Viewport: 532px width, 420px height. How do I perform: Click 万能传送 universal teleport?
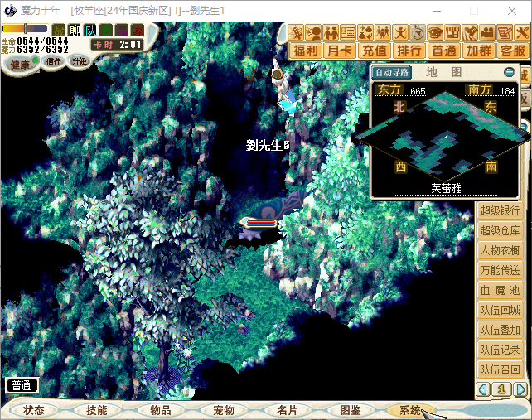(500, 270)
